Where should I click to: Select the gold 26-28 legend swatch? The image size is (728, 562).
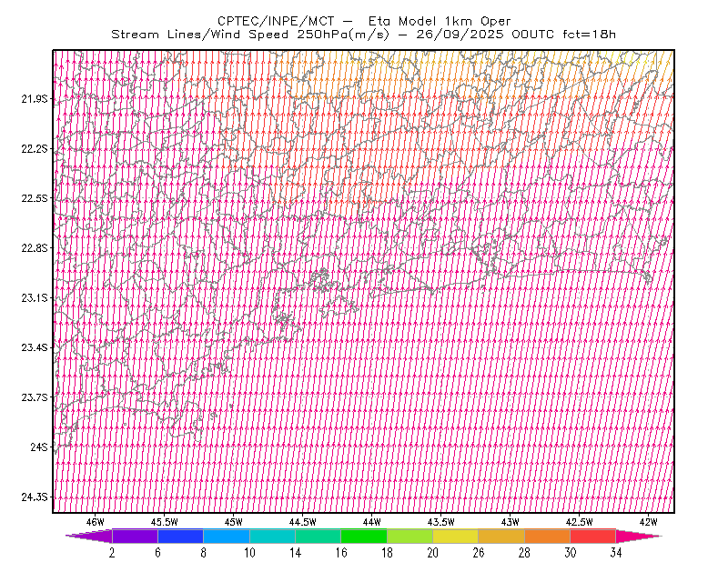coord(501,536)
